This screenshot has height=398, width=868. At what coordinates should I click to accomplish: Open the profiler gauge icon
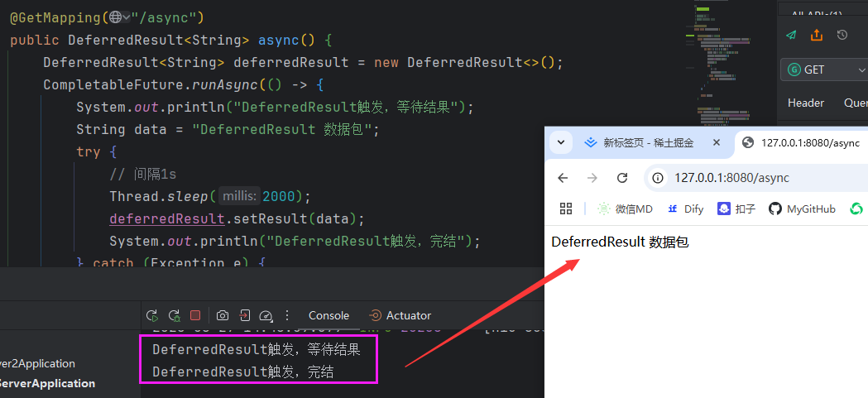[x=266, y=315]
